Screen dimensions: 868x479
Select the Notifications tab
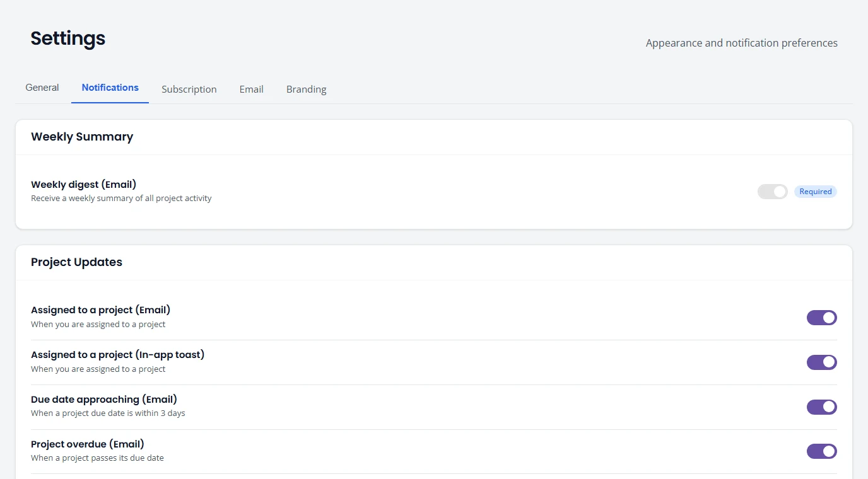(110, 88)
